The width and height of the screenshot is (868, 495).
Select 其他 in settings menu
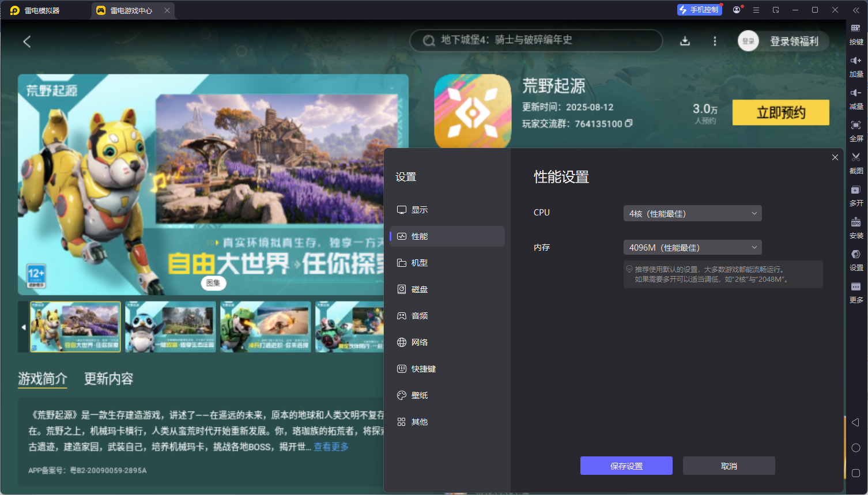tap(447, 422)
